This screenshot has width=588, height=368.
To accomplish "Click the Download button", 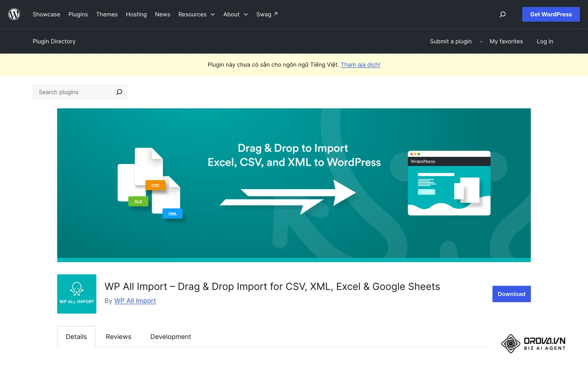I will point(512,294).
